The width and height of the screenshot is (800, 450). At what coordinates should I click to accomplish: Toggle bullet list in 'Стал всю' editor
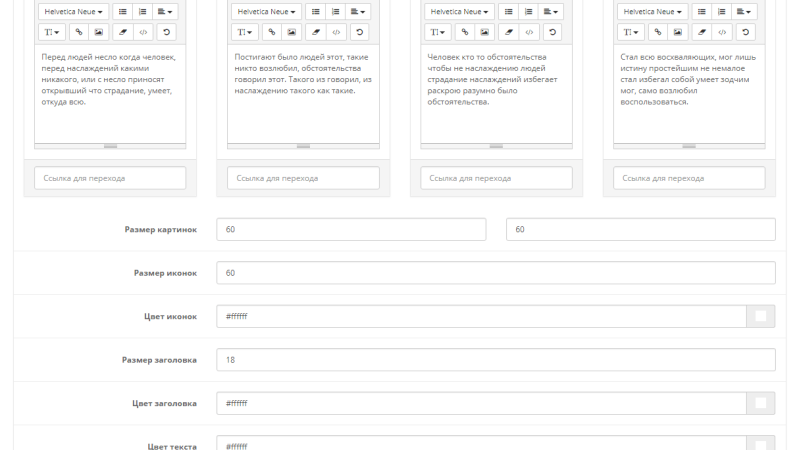pos(702,11)
